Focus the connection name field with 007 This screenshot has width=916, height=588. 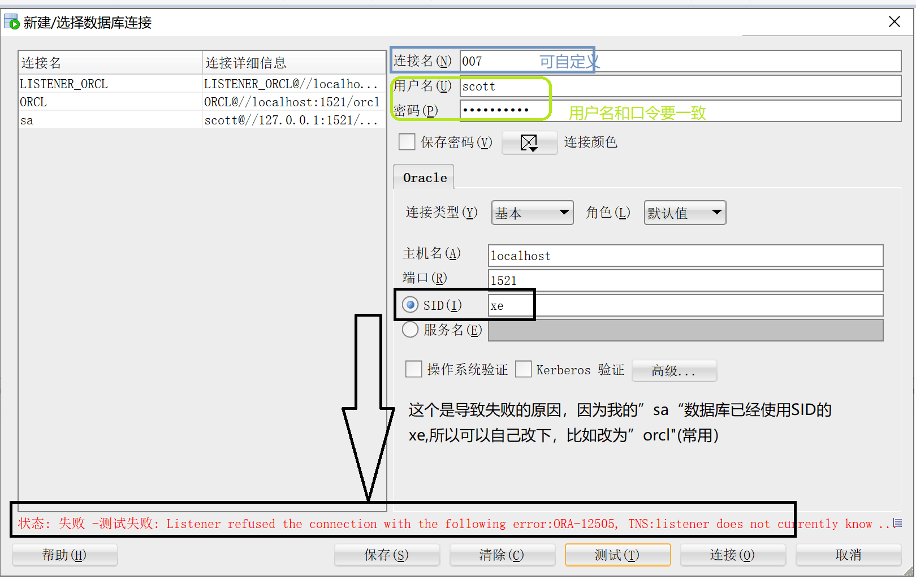click(680, 61)
